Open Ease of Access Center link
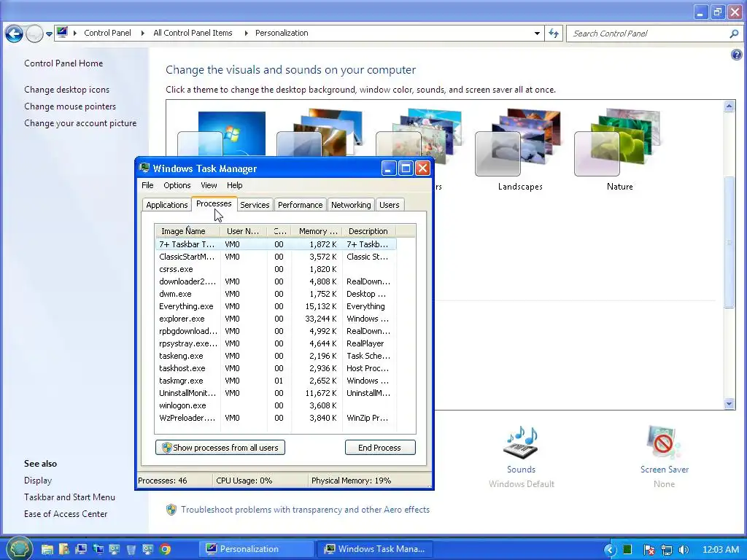The height and width of the screenshot is (560, 747). [66, 514]
